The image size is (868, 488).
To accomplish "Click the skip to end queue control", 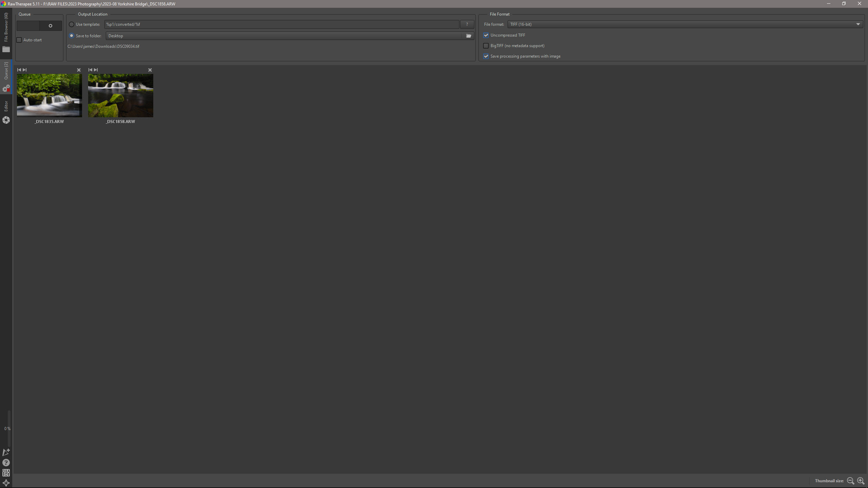I will (25, 70).
